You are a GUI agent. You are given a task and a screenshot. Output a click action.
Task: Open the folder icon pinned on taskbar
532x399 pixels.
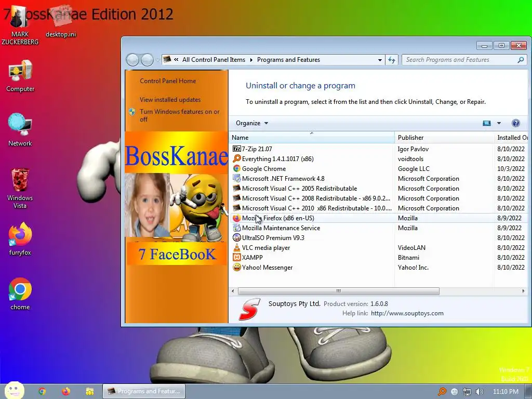[x=89, y=391]
